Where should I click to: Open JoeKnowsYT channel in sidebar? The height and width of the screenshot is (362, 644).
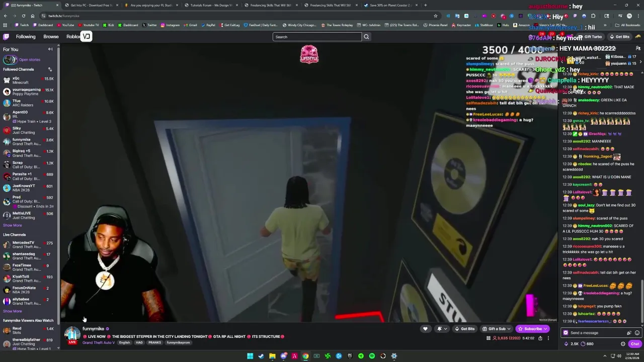[29, 188]
